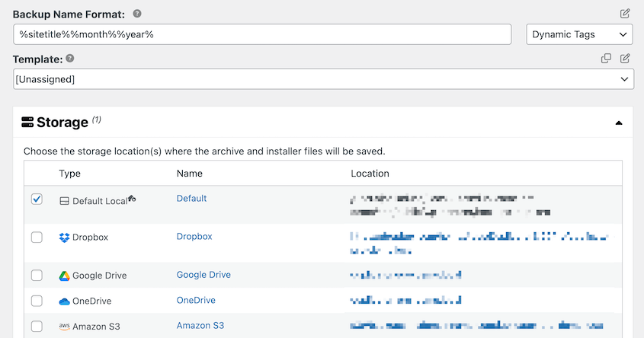Collapse the Storage section arrow

pyautogui.click(x=619, y=123)
